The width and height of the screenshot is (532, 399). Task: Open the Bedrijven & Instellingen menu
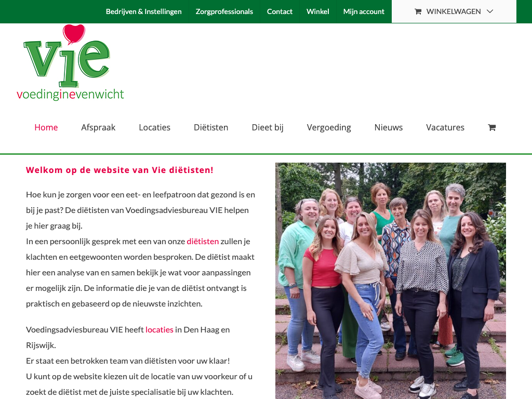tap(143, 11)
